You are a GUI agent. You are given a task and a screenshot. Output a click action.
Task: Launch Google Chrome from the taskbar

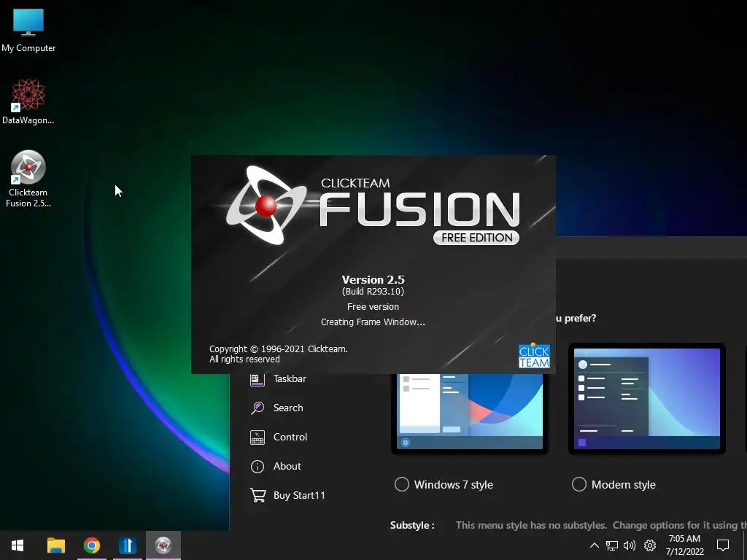tap(91, 545)
